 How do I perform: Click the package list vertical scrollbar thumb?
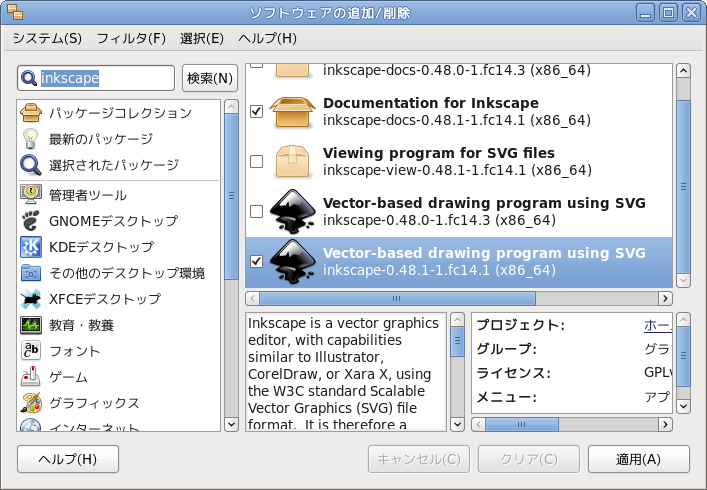pyautogui.click(x=684, y=186)
